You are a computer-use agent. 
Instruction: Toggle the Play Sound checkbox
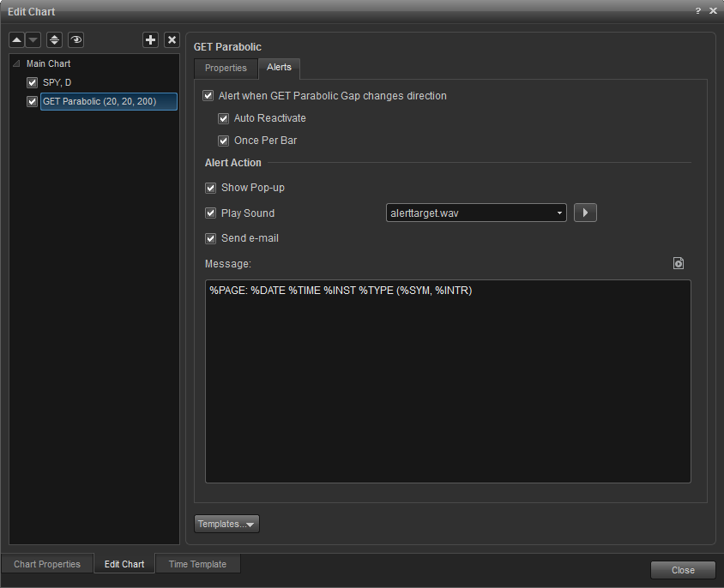210,213
